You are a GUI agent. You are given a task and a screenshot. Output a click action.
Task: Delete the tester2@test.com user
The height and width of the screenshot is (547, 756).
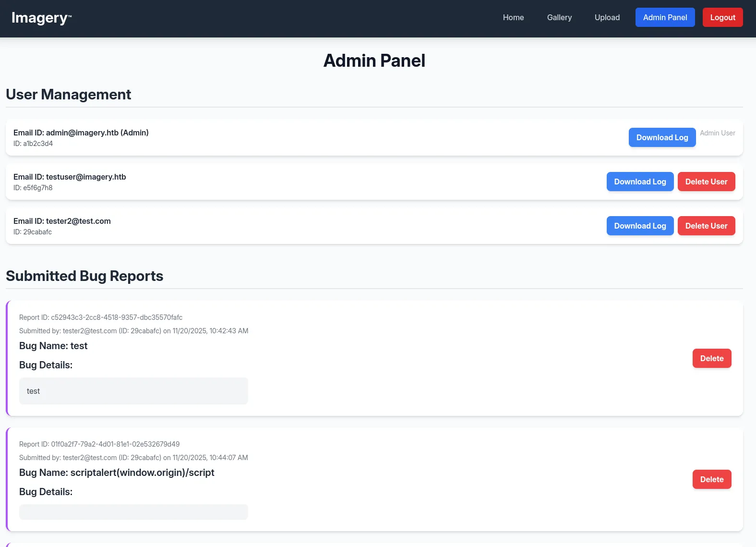click(x=706, y=226)
